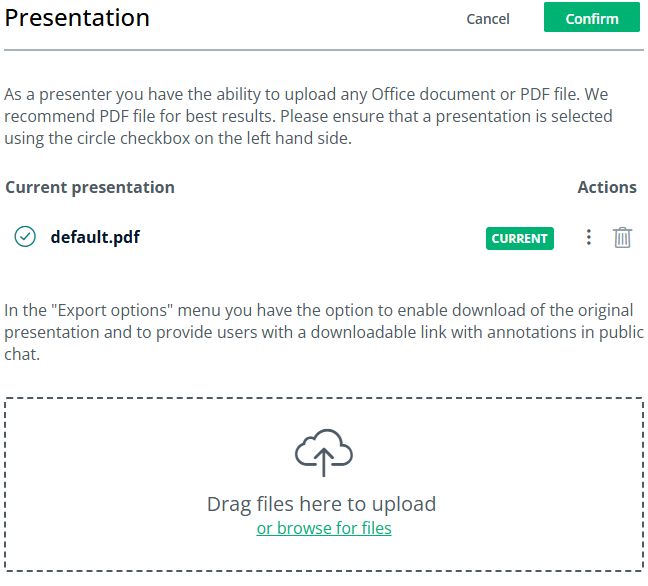Click the divider line under the Presentation title
The width and height of the screenshot is (648, 586).
pyautogui.click(x=324, y=50)
